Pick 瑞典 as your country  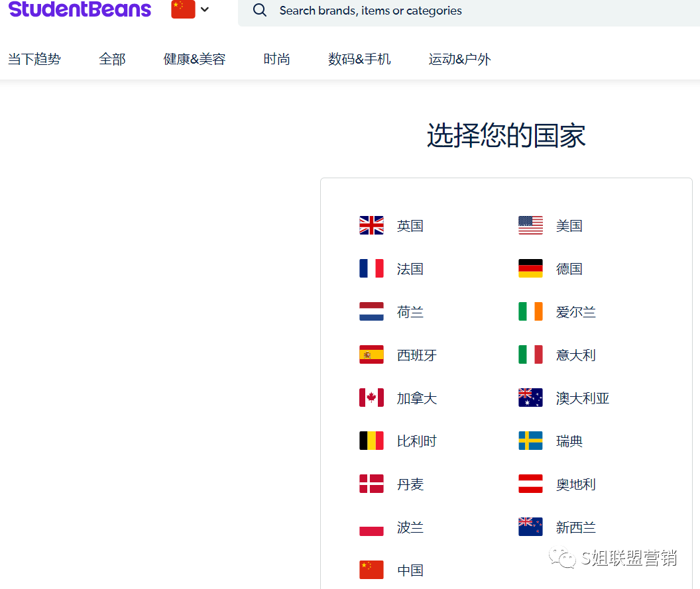tap(569, 441)
